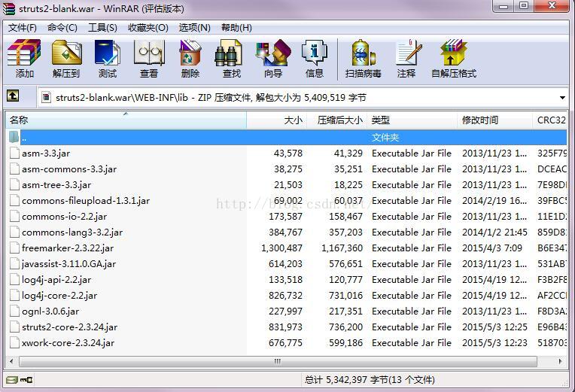The image size is (575, 392).
Task: Click the archive file icon in address bar
Action: tap(46, 98)
